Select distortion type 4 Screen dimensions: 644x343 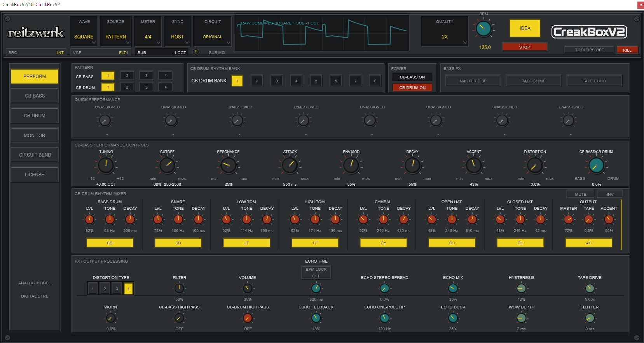128,289
